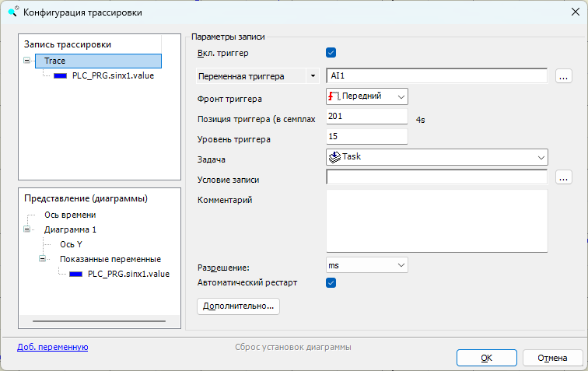Collapse the Trace tree node
The height and width of the screenshot is (371, 588).
28,61
